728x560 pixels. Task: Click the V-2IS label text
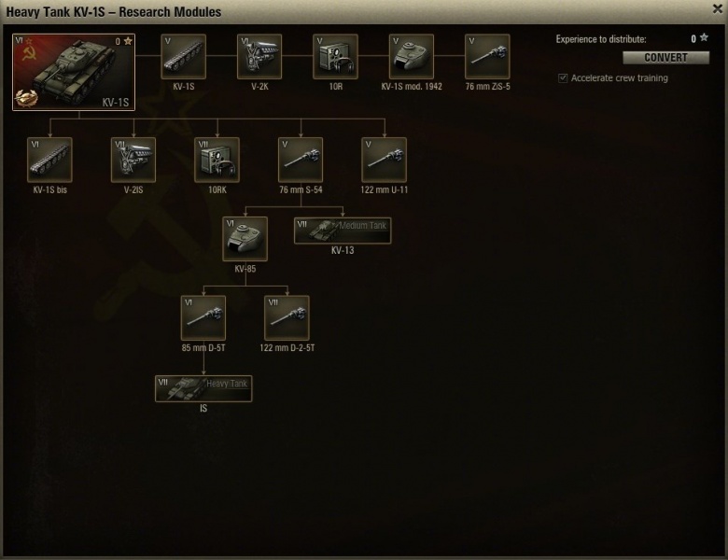(x=133, y=189)
